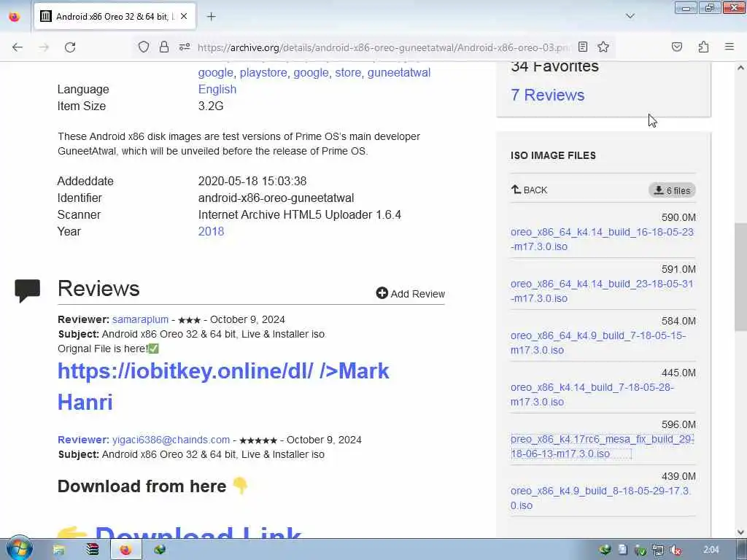The height and width of the screenshot is (560, 747).
Task: Toggle reader view icon in address bar
Action: pyautogui.click(x=583, y=47)
